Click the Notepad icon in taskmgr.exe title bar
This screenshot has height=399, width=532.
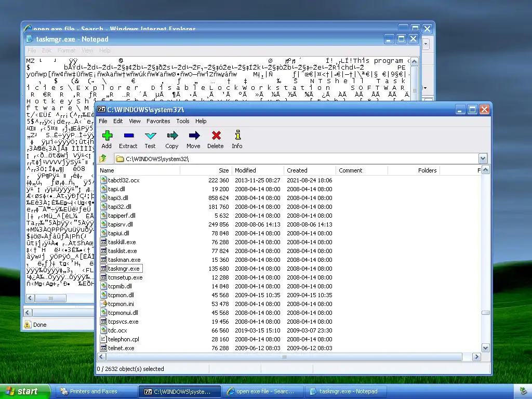pyautogui.click(x=30, y=38)
